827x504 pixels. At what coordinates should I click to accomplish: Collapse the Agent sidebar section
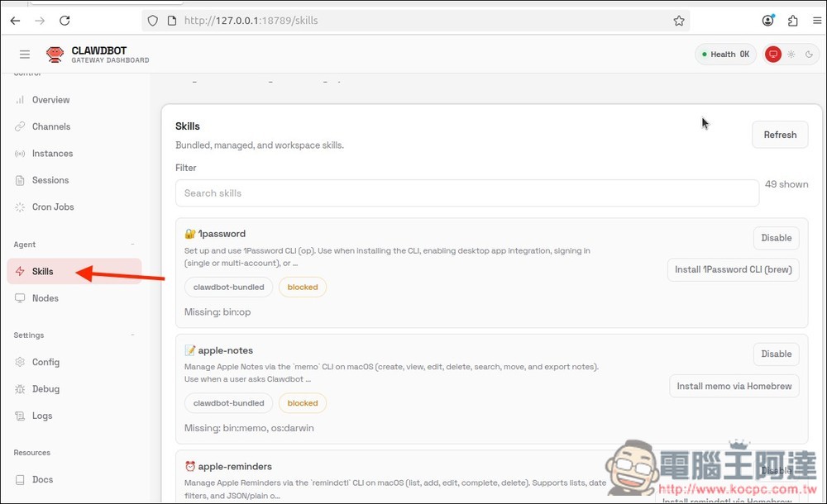click(x=133, y=245)
